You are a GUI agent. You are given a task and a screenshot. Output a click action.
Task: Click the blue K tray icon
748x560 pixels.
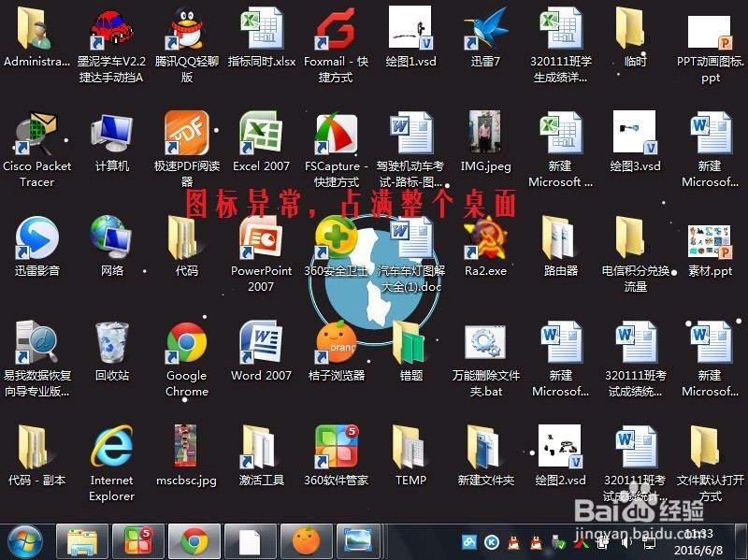click(492, 542)
